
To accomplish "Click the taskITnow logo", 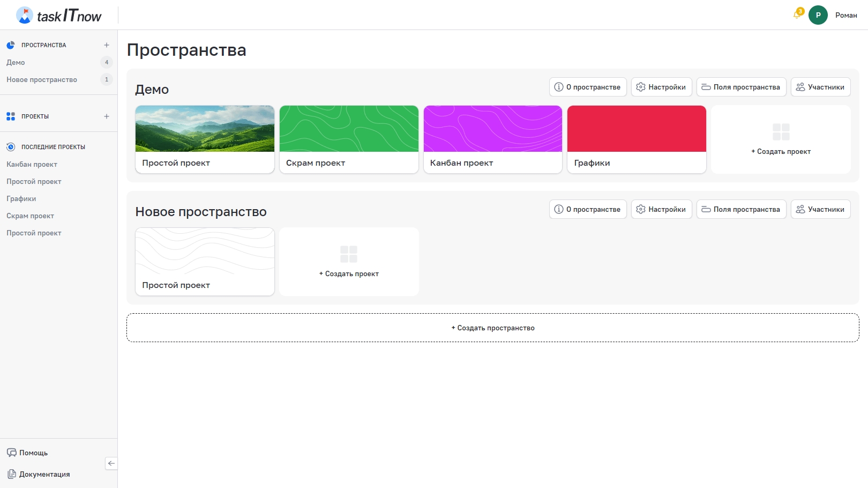I will click(x=59, y=16).
